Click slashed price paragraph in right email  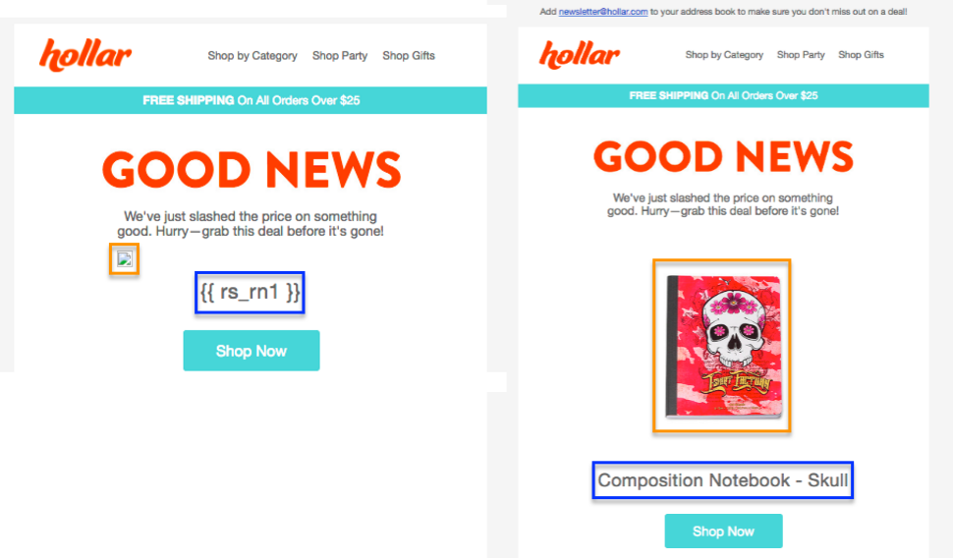click(x=723, y=204)
